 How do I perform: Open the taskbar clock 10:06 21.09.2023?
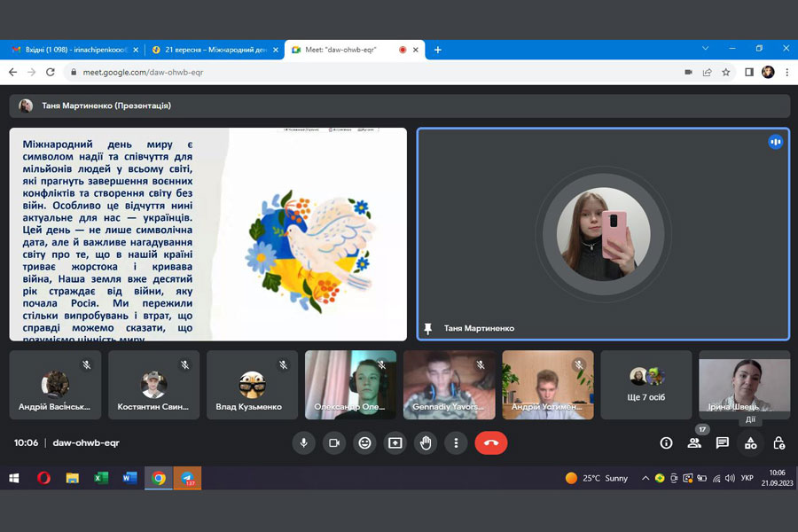tap(777, 478)
